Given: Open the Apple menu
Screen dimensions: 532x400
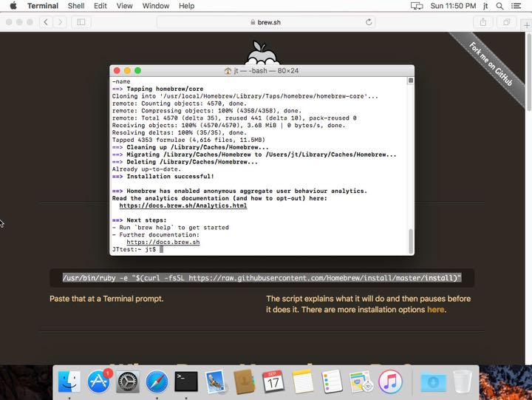Looking at the screenshot, I should 13,6.
